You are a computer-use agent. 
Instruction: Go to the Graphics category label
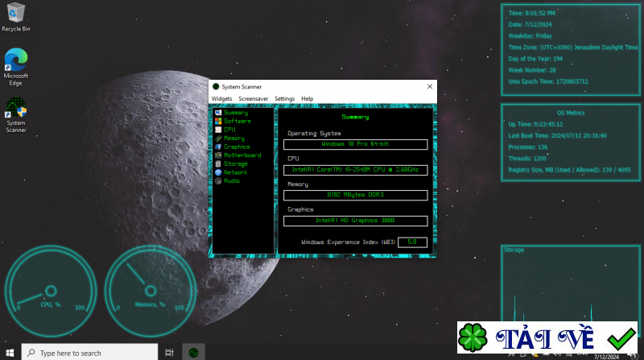tap(237, 147)
